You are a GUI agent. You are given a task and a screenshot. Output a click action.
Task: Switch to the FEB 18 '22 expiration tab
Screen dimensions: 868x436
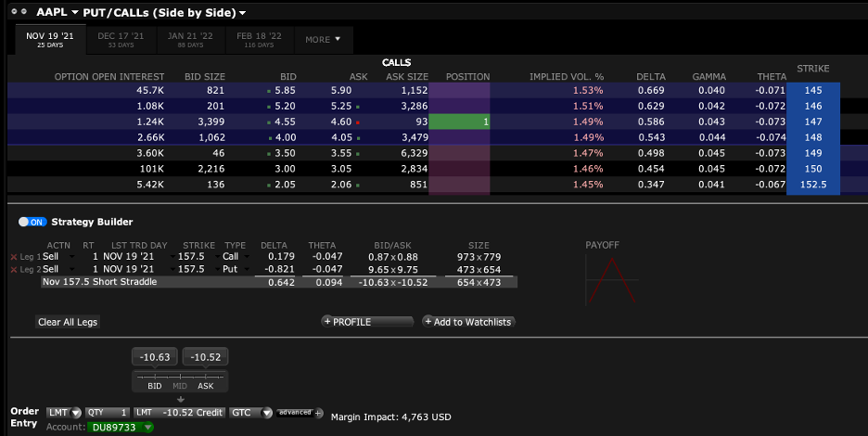point(259,39)
